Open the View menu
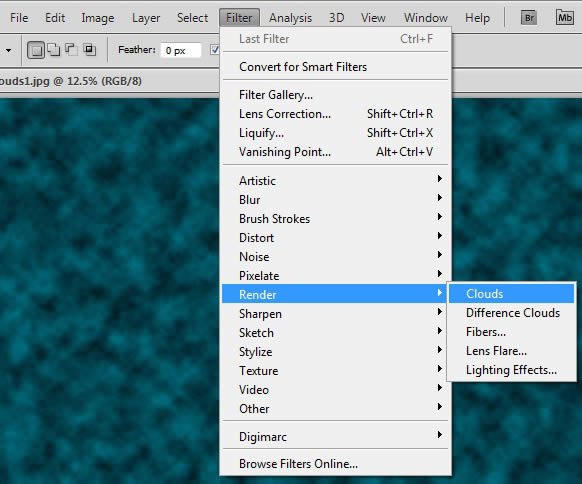 (373, 17)
